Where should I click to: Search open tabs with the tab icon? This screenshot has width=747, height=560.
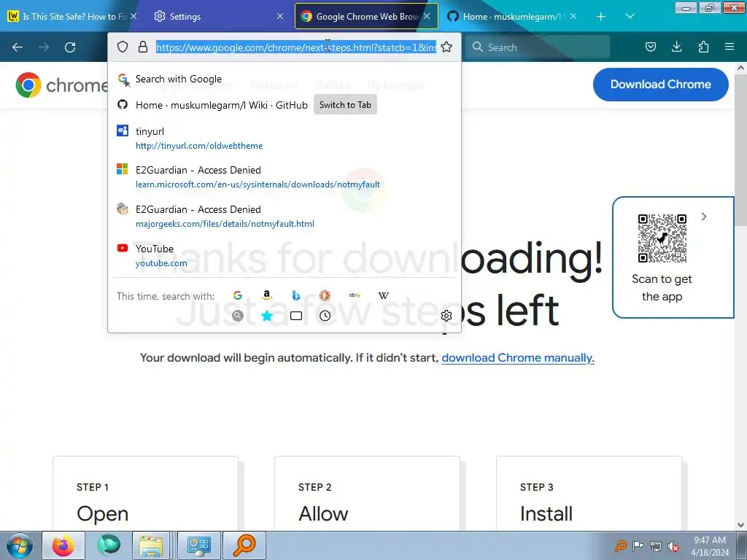296,315
